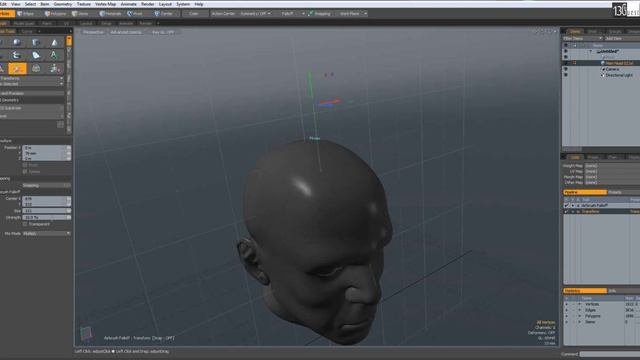Adjust the Strength percentage slider
This screenshot has height=360, width=640.
coord(47,218)
